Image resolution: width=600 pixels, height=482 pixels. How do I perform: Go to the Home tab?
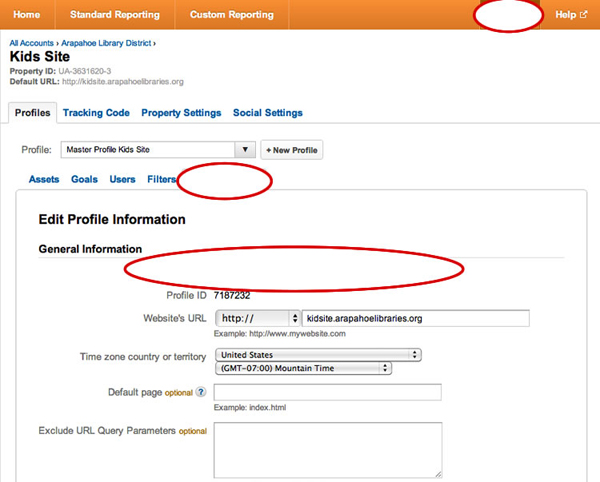(x=27, y=15)
